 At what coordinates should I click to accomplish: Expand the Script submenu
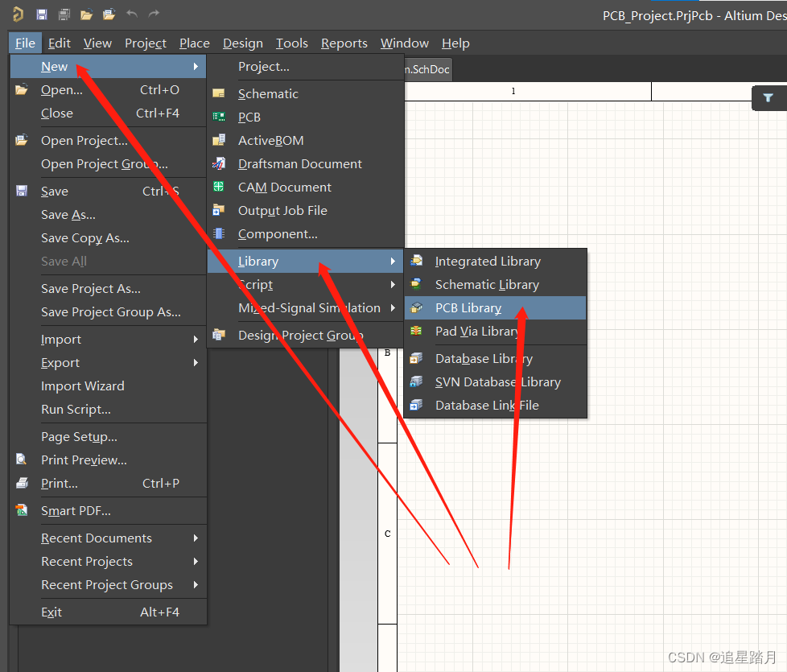pos(256,285)
